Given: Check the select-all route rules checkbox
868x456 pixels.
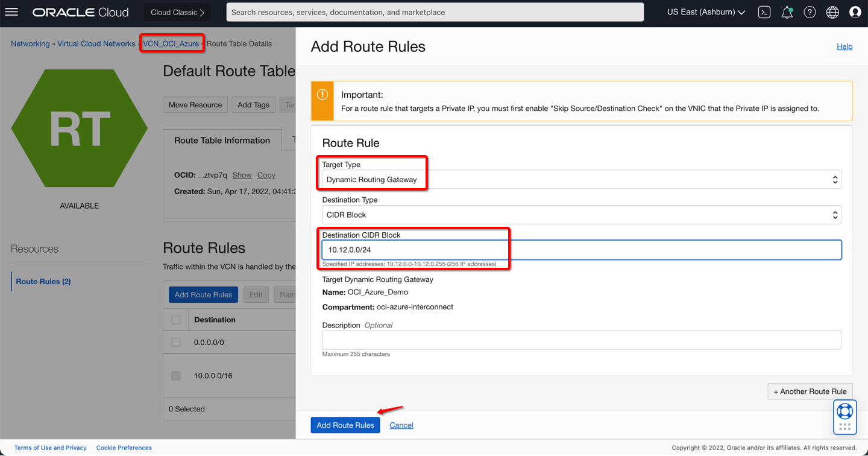Looking at the screenshot, I should pyautogui.click(x=176, y=320).
